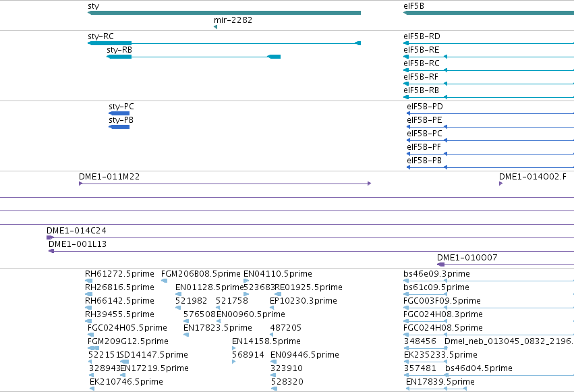Click EST bs46e09.3prime

point(436,274)
